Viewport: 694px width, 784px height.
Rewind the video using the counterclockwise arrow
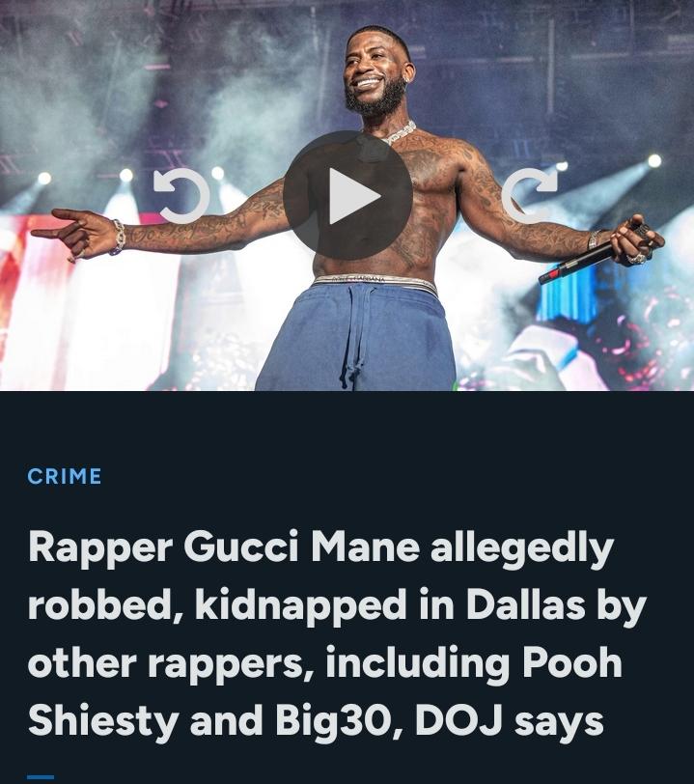(181, 195)
